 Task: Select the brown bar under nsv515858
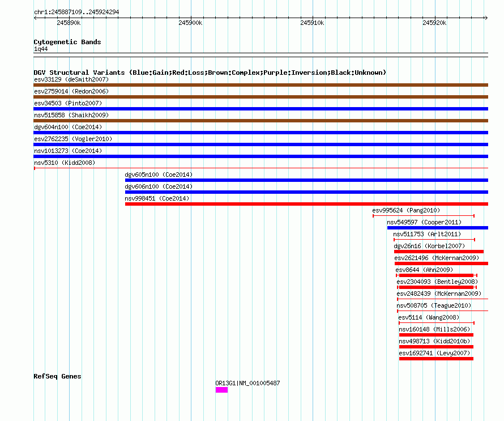click(260, 121)
